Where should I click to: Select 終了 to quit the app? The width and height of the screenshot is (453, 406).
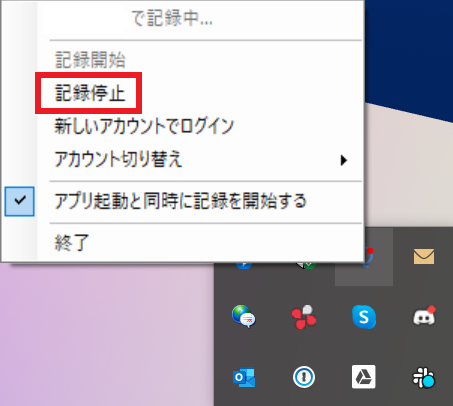[72, 242]
